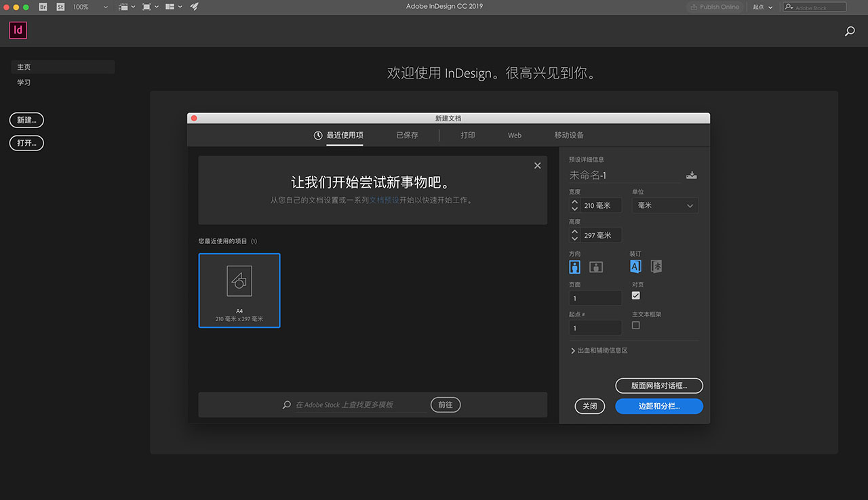
Task: Click the GPU performance rocket icon
Action: (x=195, y=7)
